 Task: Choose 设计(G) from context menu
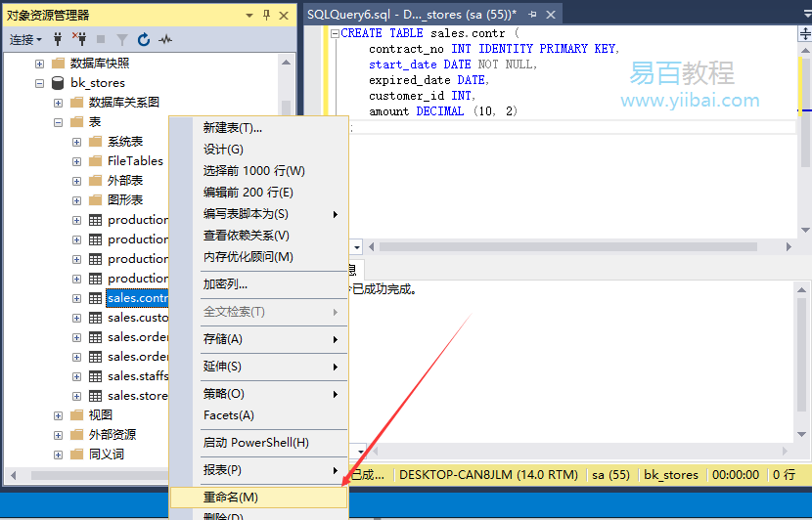[259, 150]
